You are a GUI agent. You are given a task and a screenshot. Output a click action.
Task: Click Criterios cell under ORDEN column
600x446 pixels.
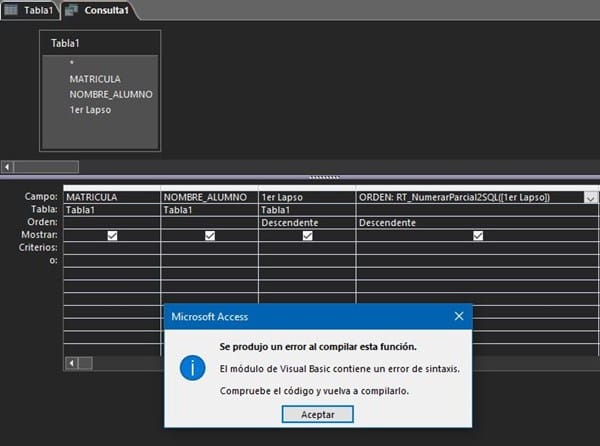tap(477, 248)
